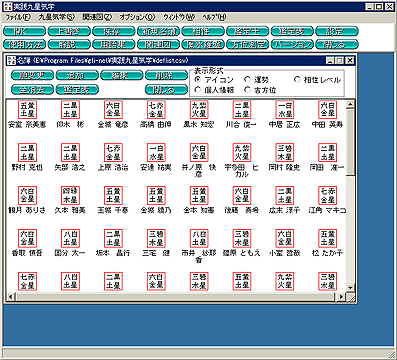The width and height of the screenshot is (397, 360).
Task: Select the 松 たか子 icon
Action: tap(328, 238)
